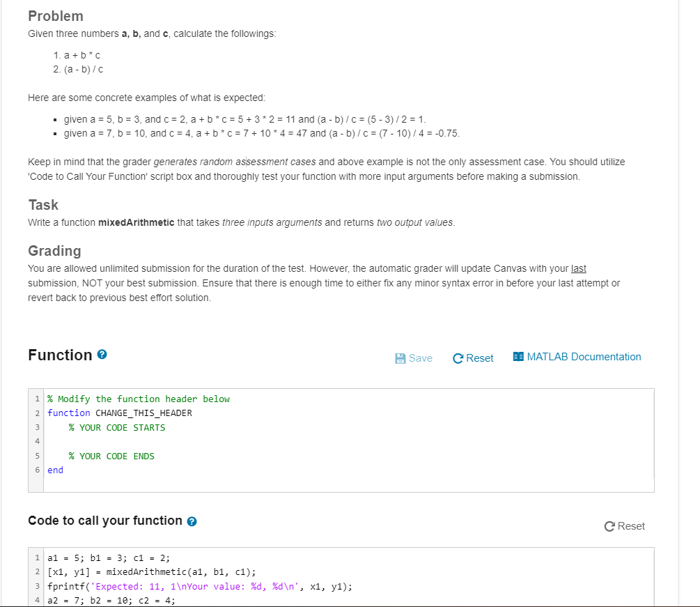Click the help question-mark icon next to Function heading
This screenshot has width=700, height=607.
101,354
